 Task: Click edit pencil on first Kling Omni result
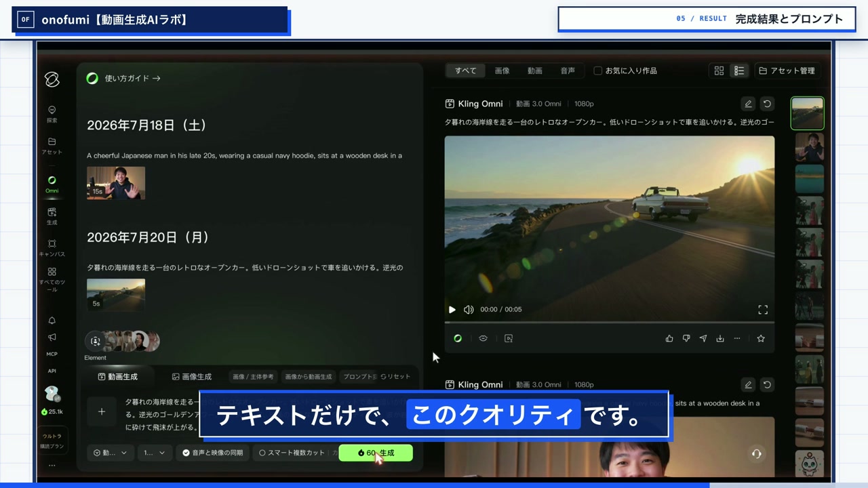click(x=748, y=104)
